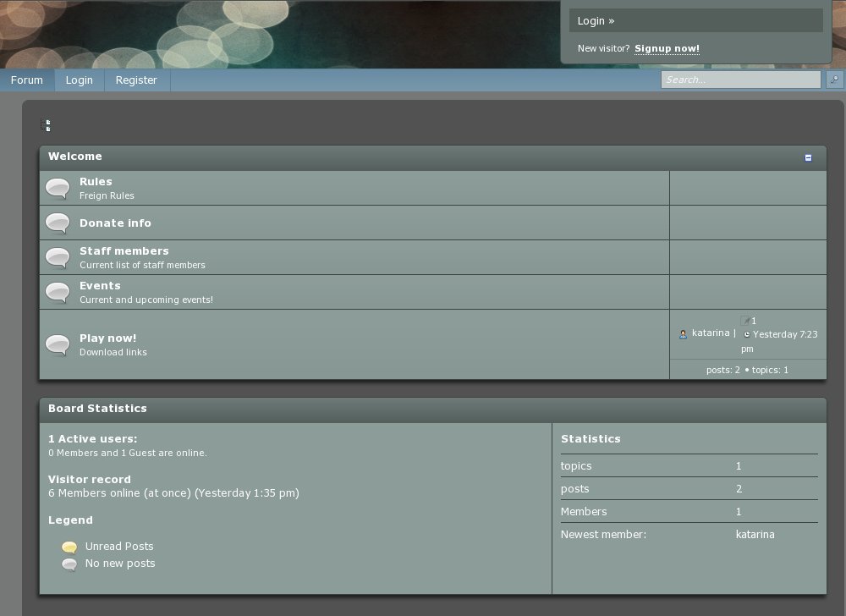The width and height of the screenshot is (846, 616).
Task: Click the speech bubble icon beside Donate info
Action: [58, 223]
